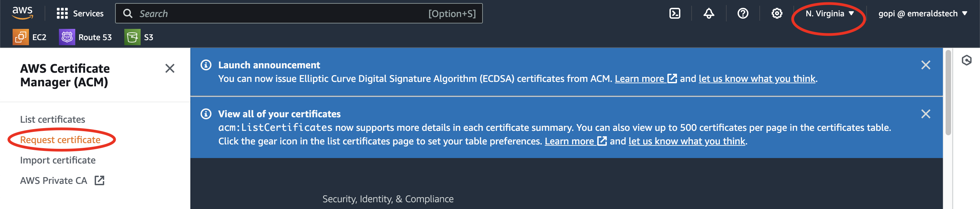Viewport: 980px width, 209px height.
Task: Click the Request certificate link
Action: pyautogui.click(x=60, y=140)
